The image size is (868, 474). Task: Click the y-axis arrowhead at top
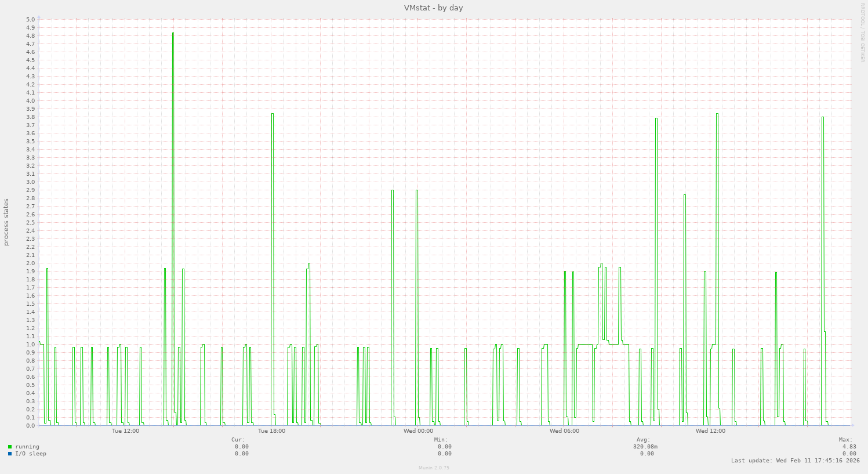(x=39, y=17)
